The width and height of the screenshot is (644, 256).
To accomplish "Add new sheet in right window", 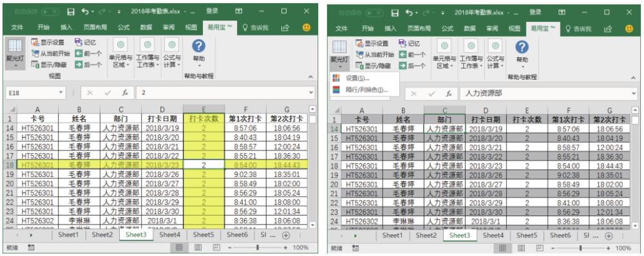I will [609, 235].
